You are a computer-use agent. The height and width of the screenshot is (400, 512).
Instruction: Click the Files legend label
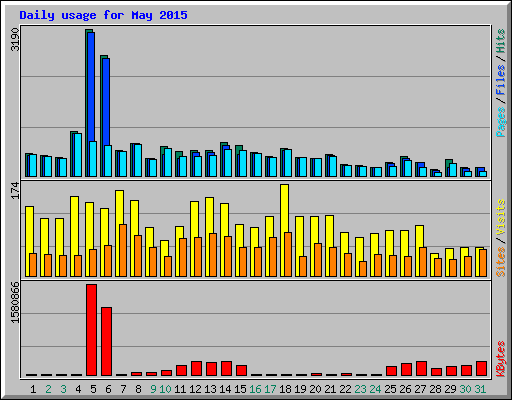501,80
